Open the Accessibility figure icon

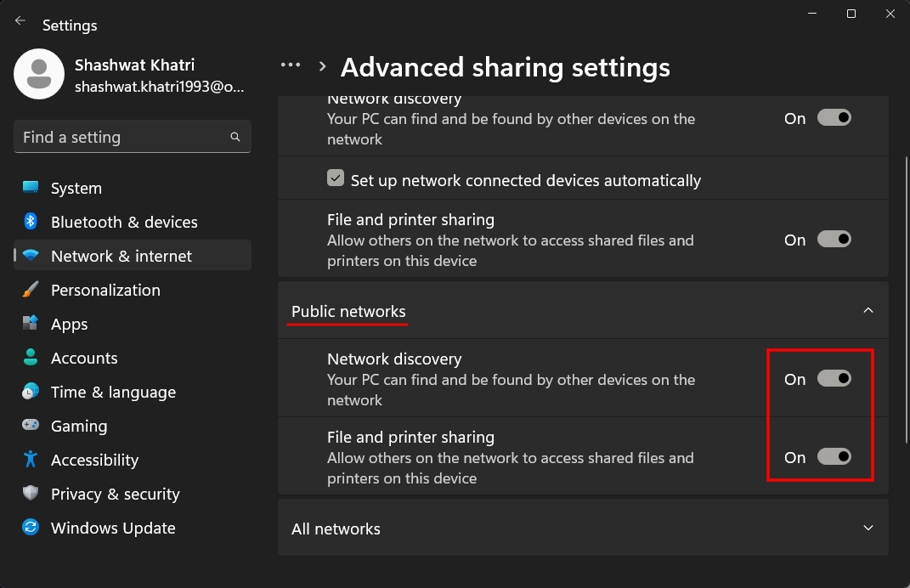tap(31, 460)
